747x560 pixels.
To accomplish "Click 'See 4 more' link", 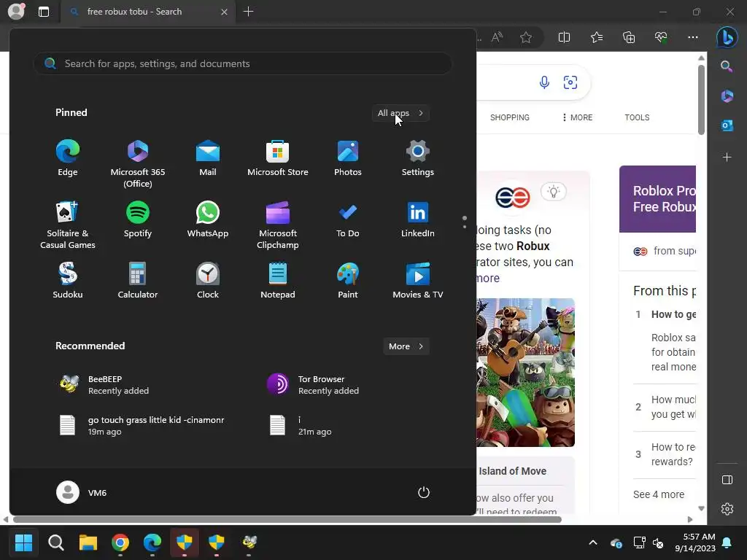I will tap(659, 495).
